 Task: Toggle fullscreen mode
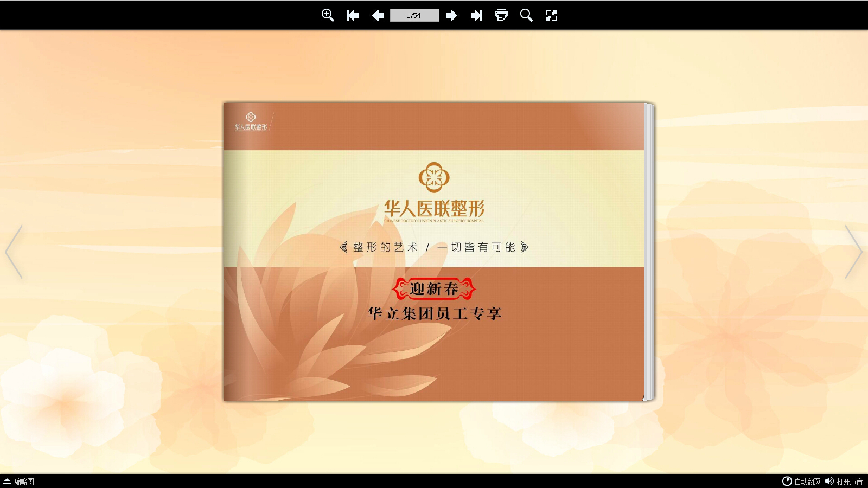[551, 16]
